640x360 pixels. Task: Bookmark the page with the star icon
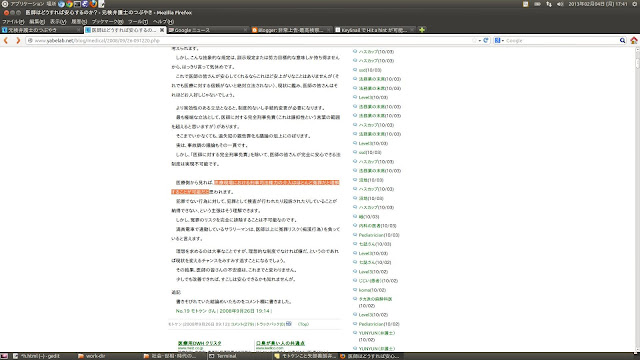pos(474,40)
